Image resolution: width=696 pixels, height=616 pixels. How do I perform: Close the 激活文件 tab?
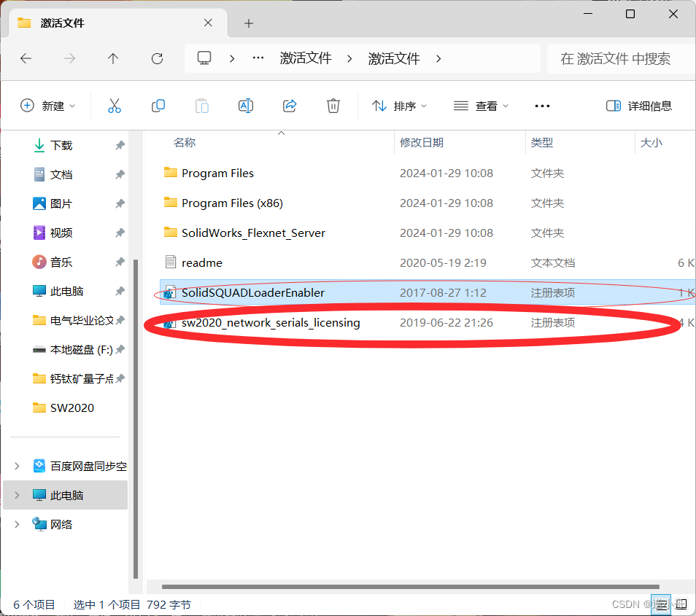coord(208,23)
